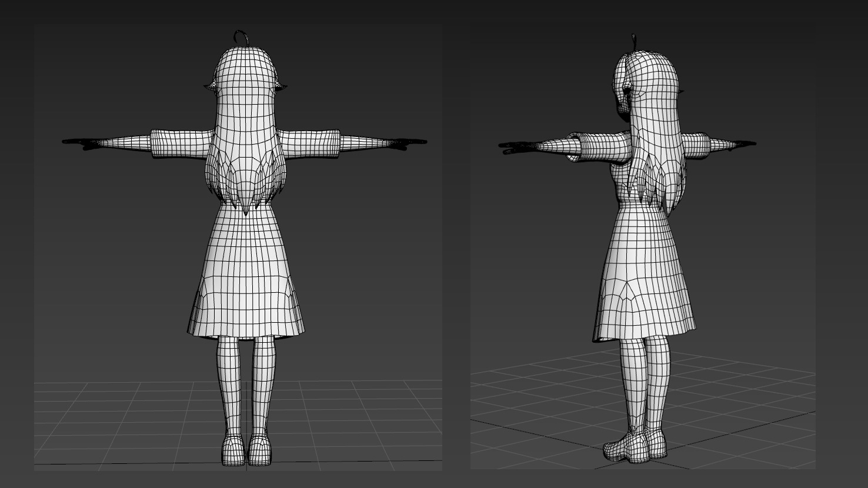Click the shoes in the angled view
Viewport: 868px width, 488px height.
coord(635,447)
